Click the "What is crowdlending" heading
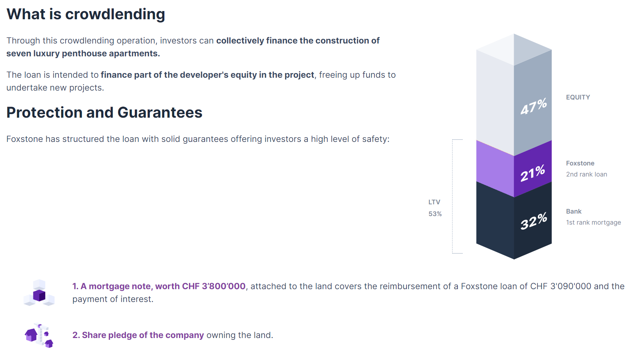 tap(86, 14)
